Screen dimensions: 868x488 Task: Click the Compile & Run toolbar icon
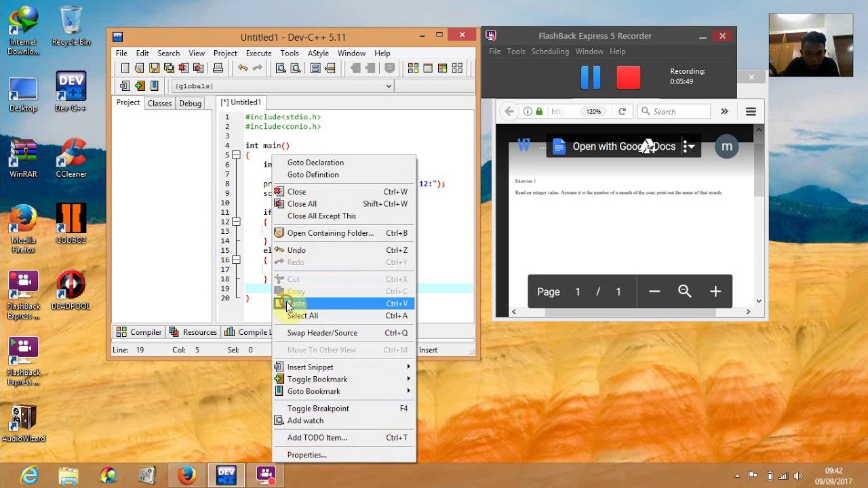(443, 68)
